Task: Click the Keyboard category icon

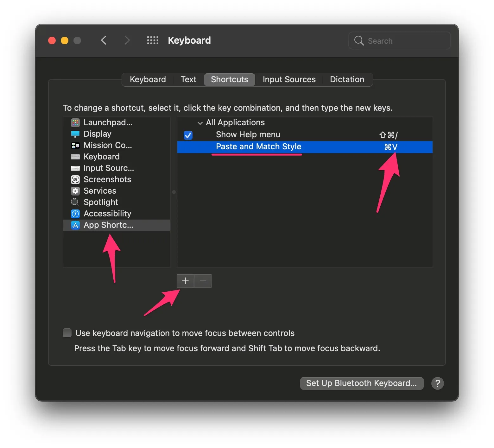Action: coord(75,157)
